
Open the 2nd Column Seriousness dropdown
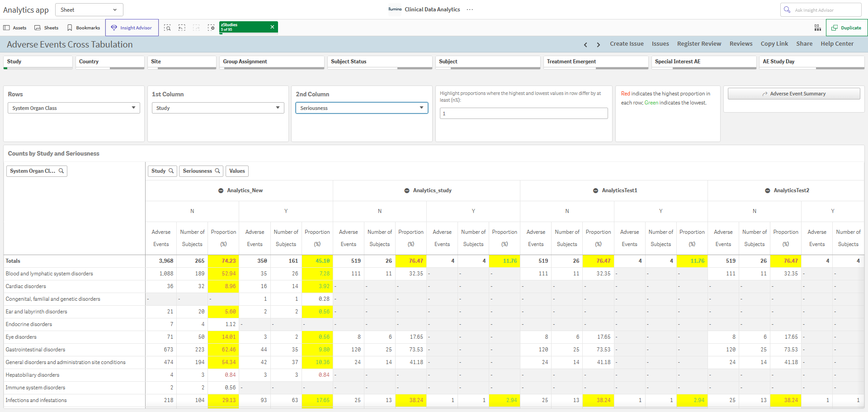point(362,108)
